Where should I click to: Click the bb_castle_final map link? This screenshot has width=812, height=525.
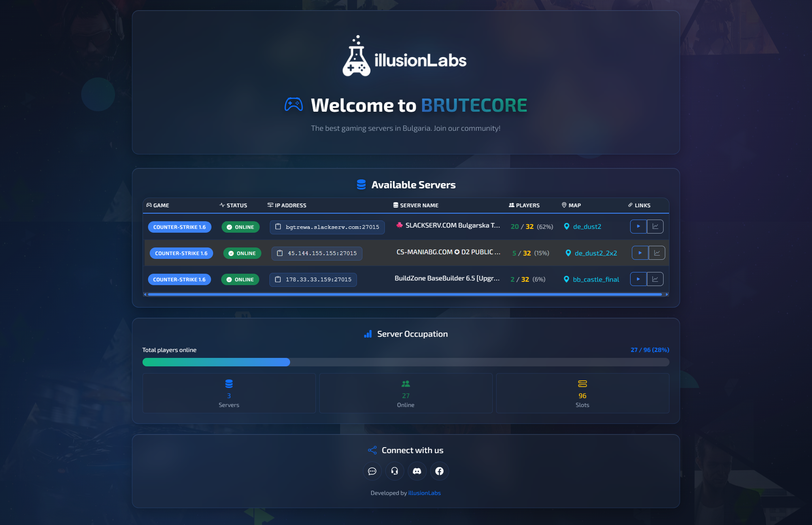click(x=596, y=279)
